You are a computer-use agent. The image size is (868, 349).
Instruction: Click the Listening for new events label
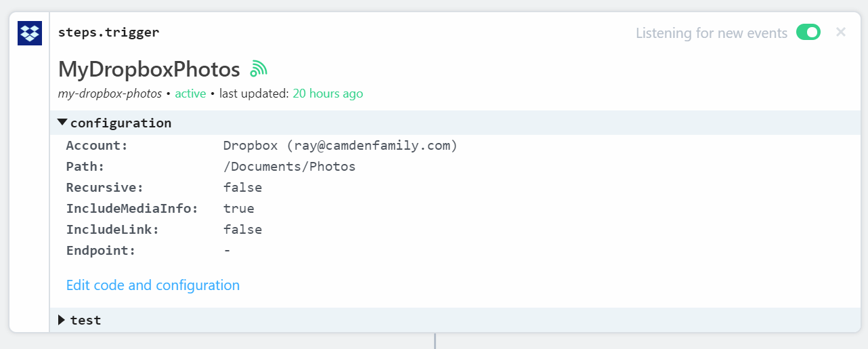(x=712, y=33)
